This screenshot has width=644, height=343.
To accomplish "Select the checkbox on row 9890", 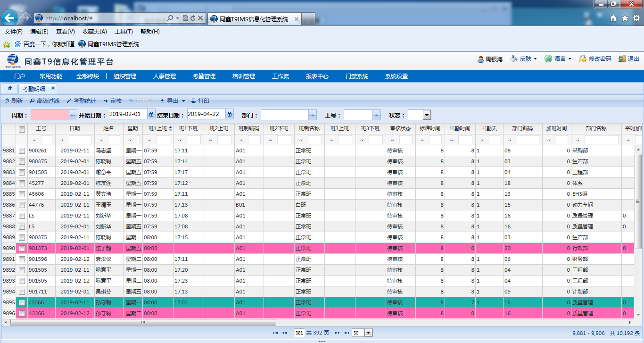I will point(22,249).
